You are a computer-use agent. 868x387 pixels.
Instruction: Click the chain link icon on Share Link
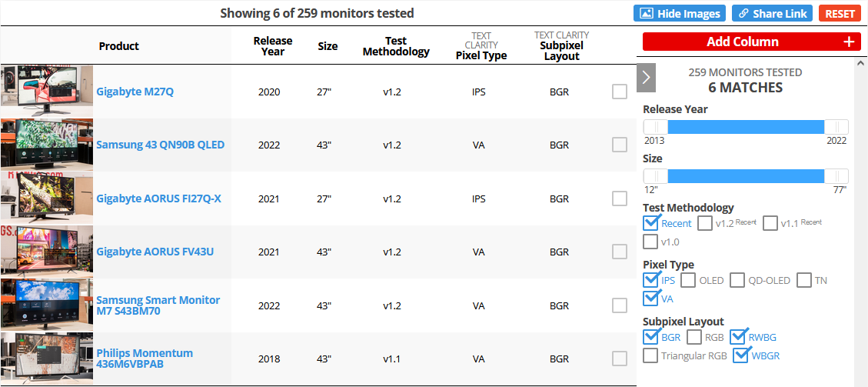pos(743,14)
